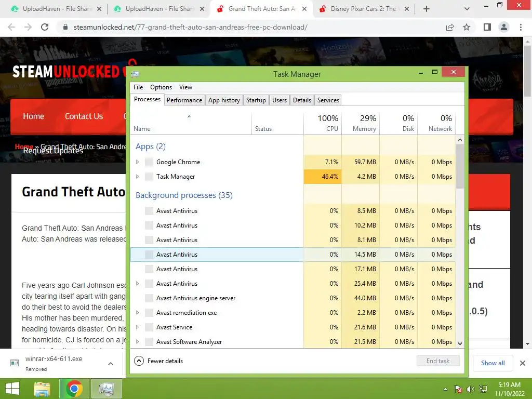Switch to the Users tab
The height and width of the screenshot is (399, 532).
click(279, 100)
